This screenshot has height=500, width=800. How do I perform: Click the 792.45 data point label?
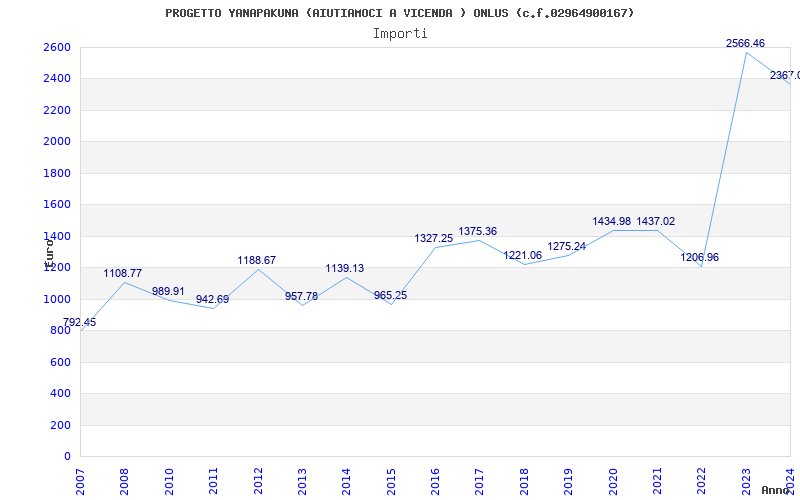[x=80, y=322]
